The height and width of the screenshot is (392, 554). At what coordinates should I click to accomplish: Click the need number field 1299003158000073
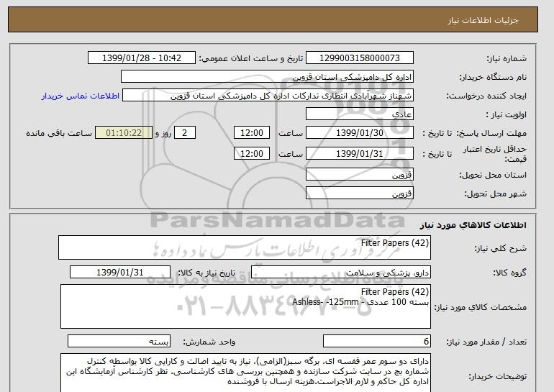pyautogui.click(x=359, y=58)
